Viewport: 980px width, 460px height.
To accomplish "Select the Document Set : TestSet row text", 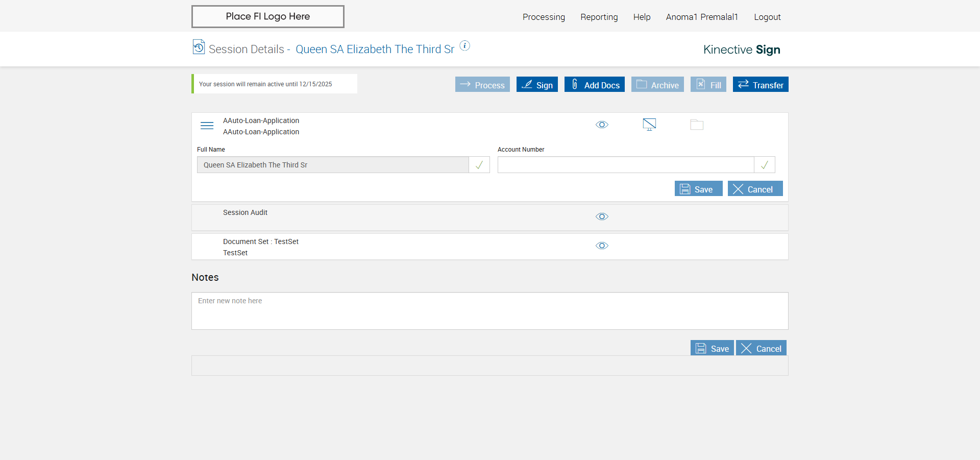I will 261,241.
